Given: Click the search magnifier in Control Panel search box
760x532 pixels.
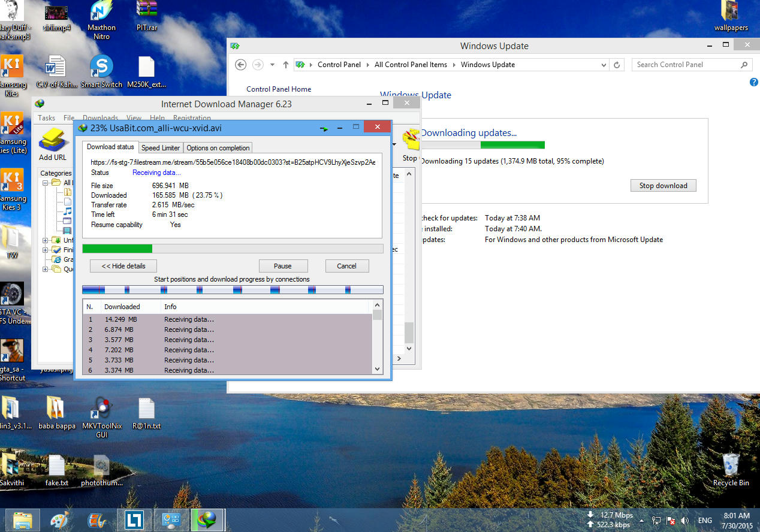Looking at the screenshot, I should tap(744, 65).
